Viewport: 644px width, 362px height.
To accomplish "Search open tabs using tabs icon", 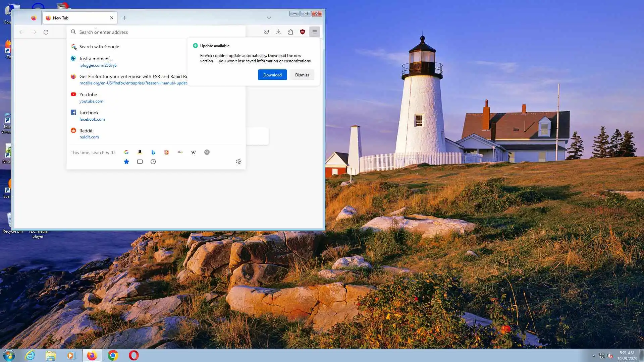I will tap(140, 162).
